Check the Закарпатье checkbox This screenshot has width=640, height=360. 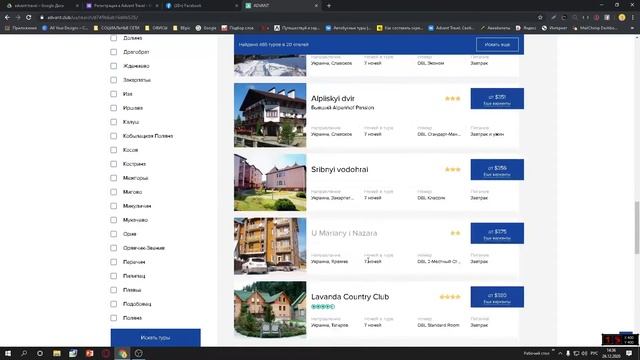tap(113, 80)
